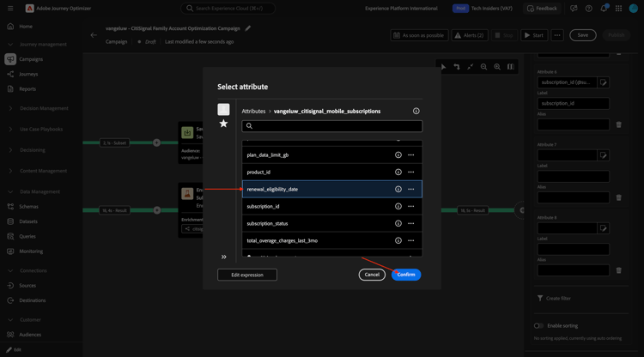Expand Use Case Playbooks section

click(10, 130)
